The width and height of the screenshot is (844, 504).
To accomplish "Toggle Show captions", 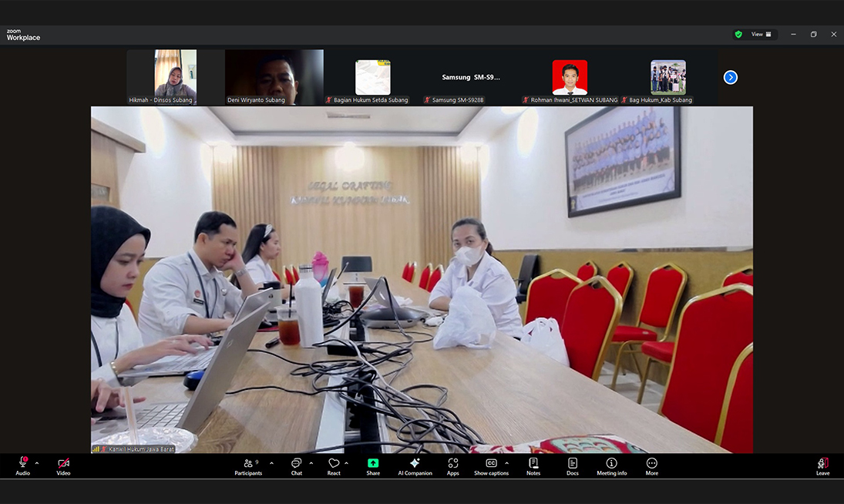I will pyautogui.click(x=491, y=465).
